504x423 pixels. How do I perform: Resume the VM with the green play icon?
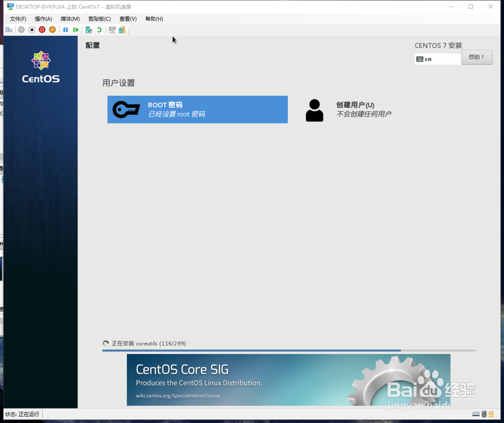76,29
